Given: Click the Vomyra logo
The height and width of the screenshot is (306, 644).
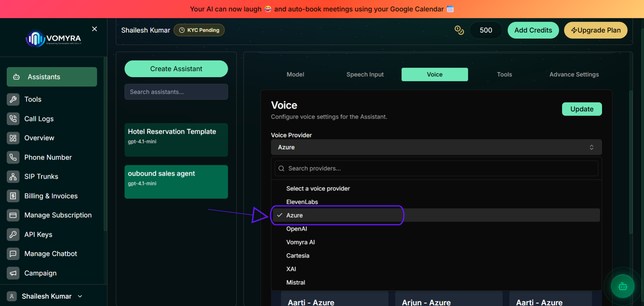Looking at the screenshot, I should pyautogui.click(x=54, y=39).
